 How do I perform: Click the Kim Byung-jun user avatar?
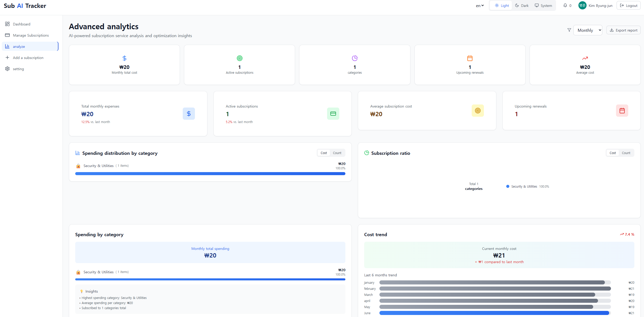coord(582,5)
